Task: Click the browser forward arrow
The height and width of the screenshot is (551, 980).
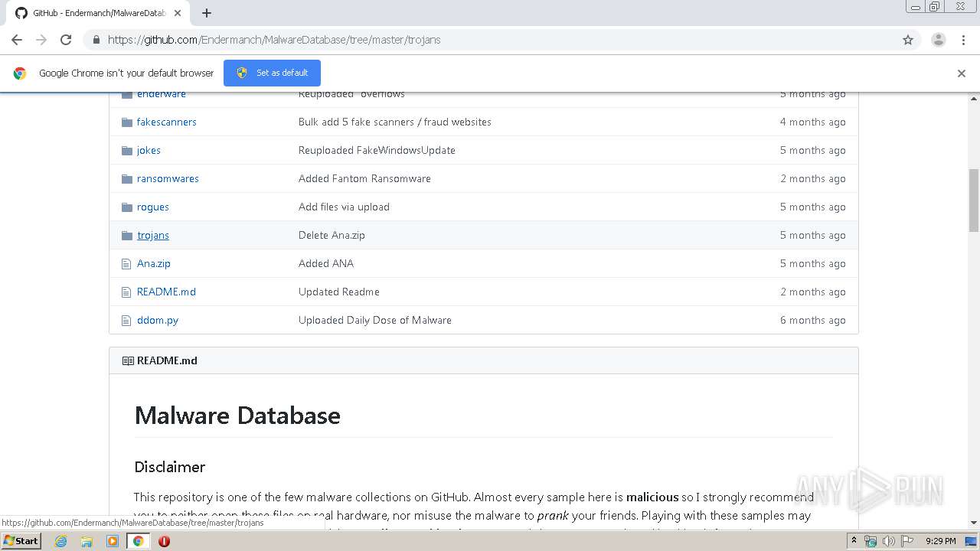Action: (x=41, y=40)
